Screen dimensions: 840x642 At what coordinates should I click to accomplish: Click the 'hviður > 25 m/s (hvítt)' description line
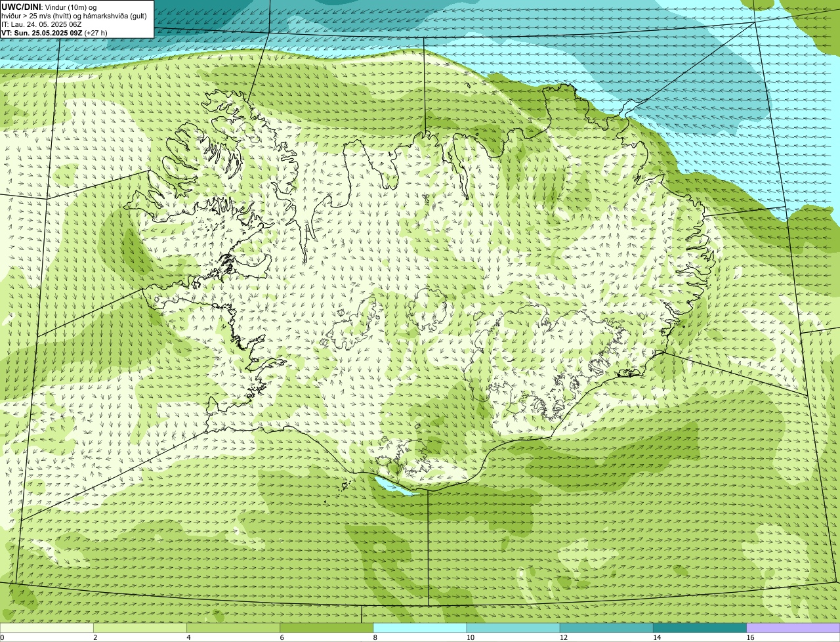[74, 16]
